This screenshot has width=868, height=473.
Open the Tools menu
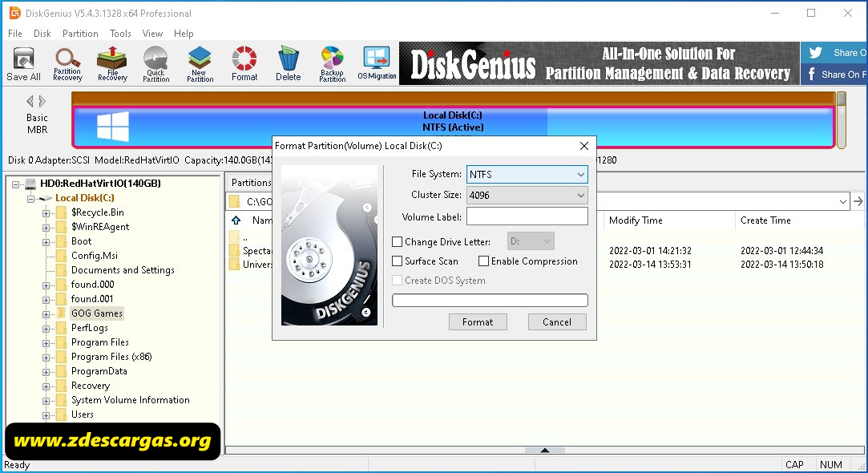click(x=120, y=33)
